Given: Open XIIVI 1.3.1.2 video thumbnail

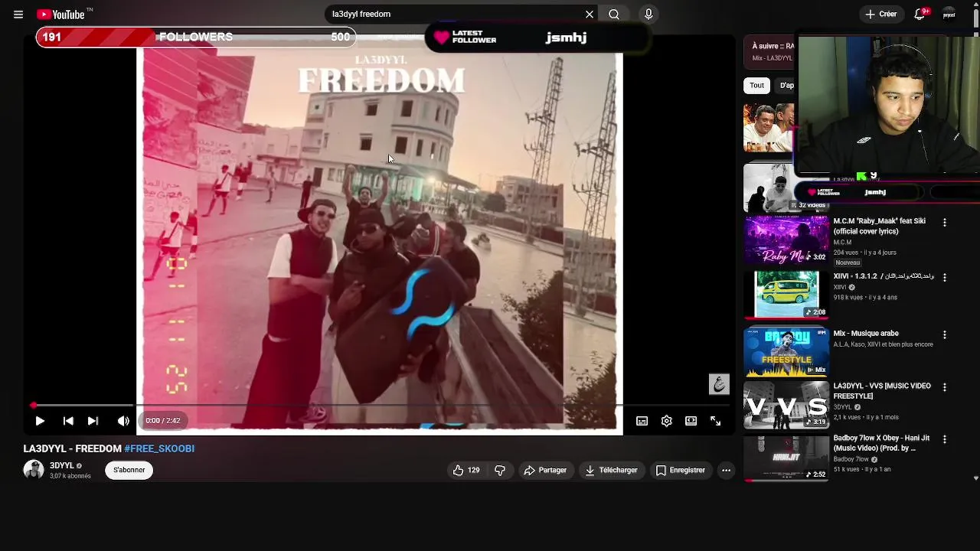Looking at the screenshot, I should point(786,295).
